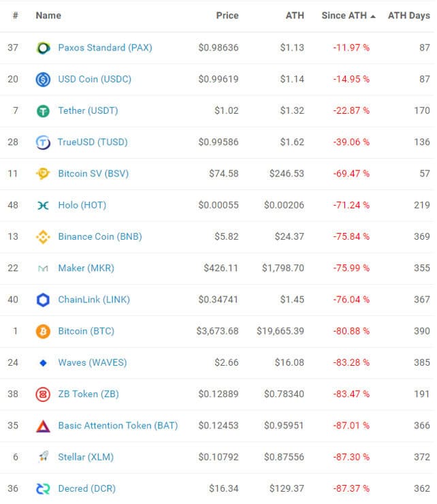Screen dimensions: 437x504
Task: Click the Stellar rocket icon
Action: (x=43, y=457)
